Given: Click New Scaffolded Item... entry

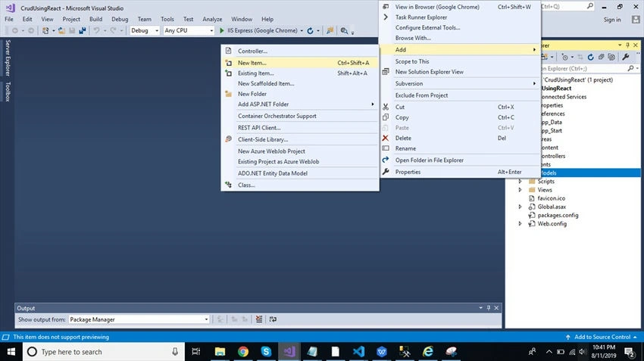Looking at the screenshot, I should point(300,83).
